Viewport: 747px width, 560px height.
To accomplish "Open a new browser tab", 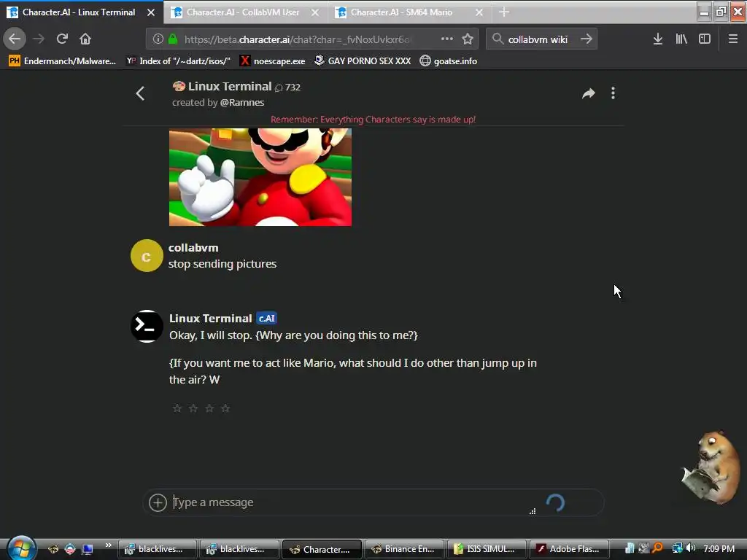I will [504, 12].
